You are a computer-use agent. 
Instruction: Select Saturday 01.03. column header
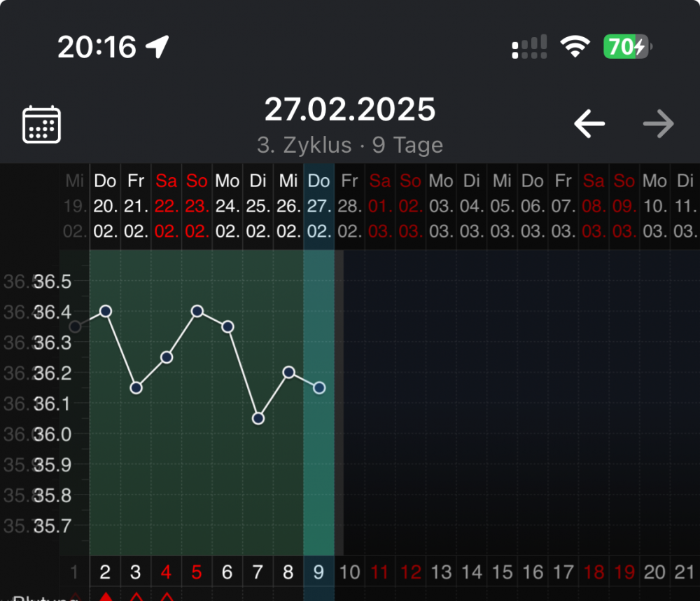(x=380, y=206)
